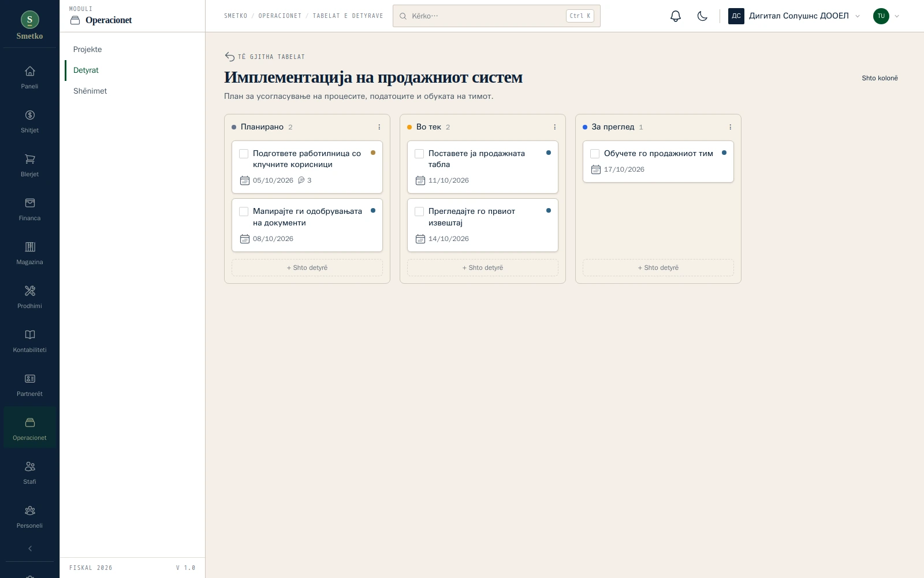
Task: Click the orange Во тек status dot
Action: (x=409, y=127)
